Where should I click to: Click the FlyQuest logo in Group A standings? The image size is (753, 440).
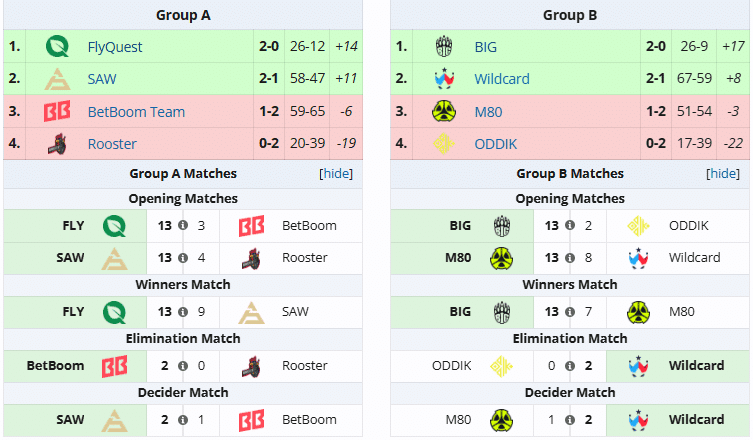point(57,46)
